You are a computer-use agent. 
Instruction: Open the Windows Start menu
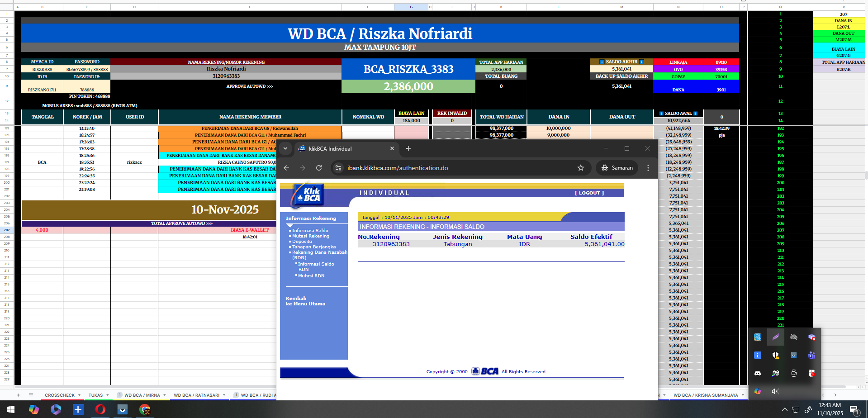[11, 409]
